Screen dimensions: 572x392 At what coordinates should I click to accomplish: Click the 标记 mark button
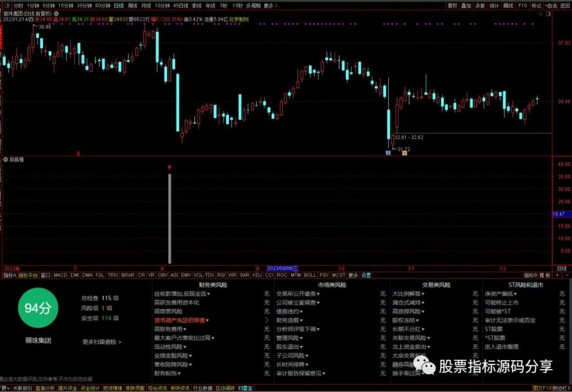click(536, 5)
